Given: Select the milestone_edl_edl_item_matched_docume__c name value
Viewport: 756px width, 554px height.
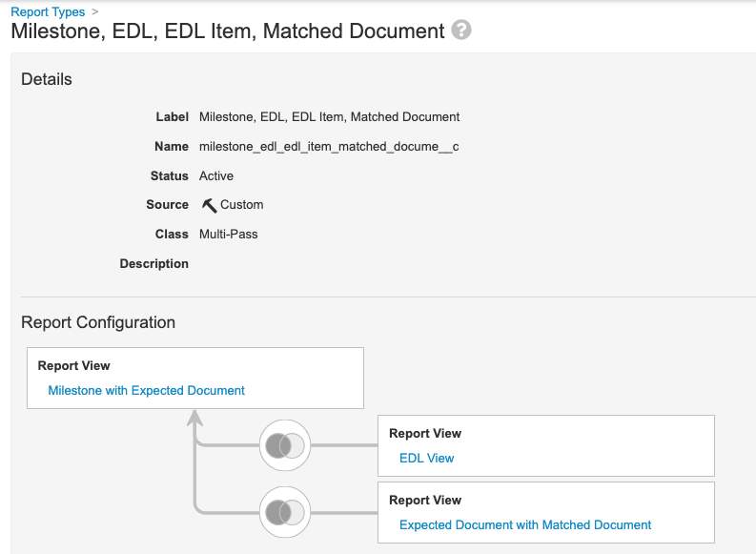Looking at the screenshot, I should pyautogui.click(x=329, y=147).
